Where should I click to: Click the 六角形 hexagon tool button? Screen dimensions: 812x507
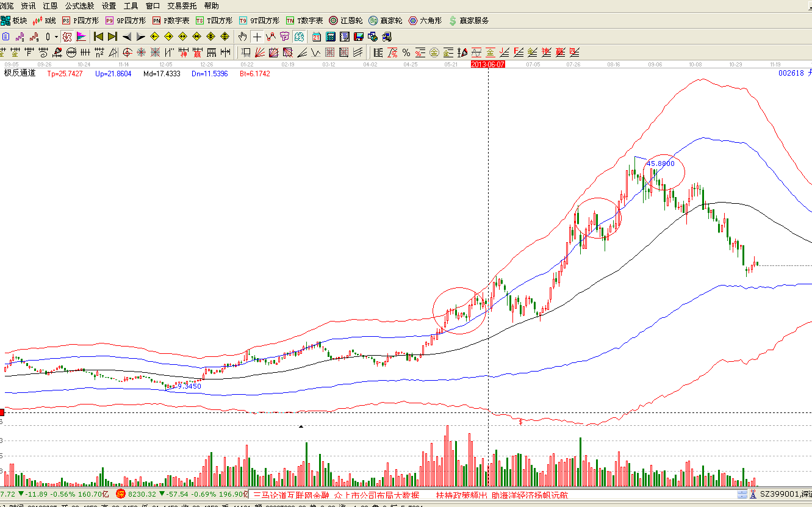[x=425, y=21]
